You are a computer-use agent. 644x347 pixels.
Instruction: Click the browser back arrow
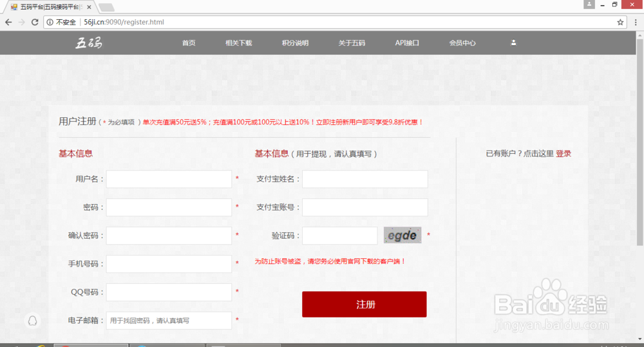pyautogui.click(x=8, y=22)
